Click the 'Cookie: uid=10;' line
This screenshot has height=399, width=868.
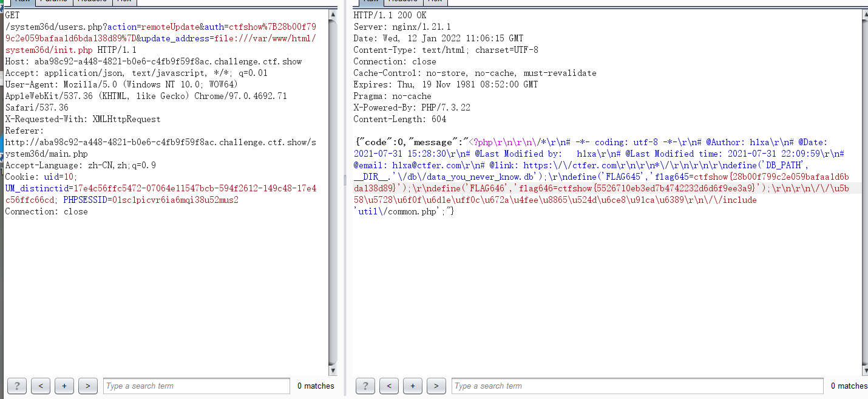pos(41,177)
